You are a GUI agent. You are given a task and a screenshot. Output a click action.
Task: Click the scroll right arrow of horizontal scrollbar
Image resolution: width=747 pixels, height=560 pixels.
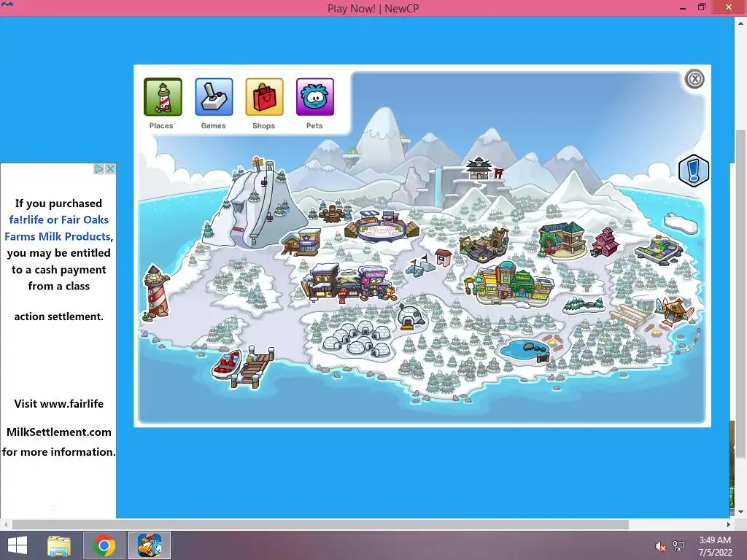click(729, 524)
